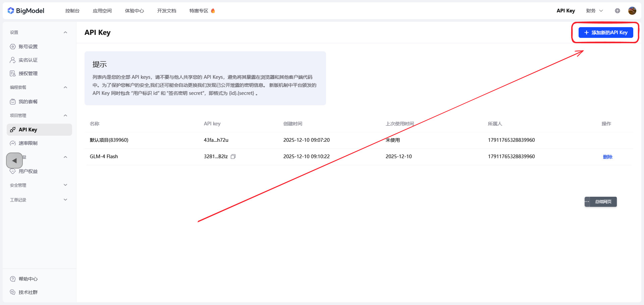This screenshot has height=305, width=644.
Task: Open 控制台 in the top navigation
Action: coord(72,11)
